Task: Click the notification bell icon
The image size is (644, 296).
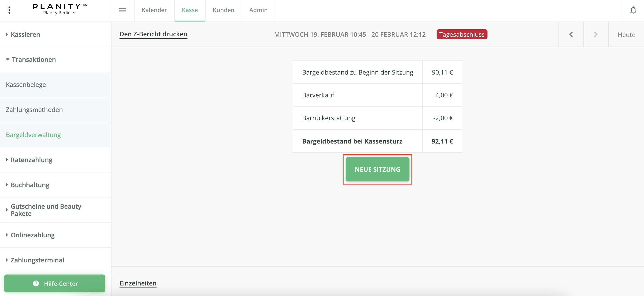Action: (633, 10)
